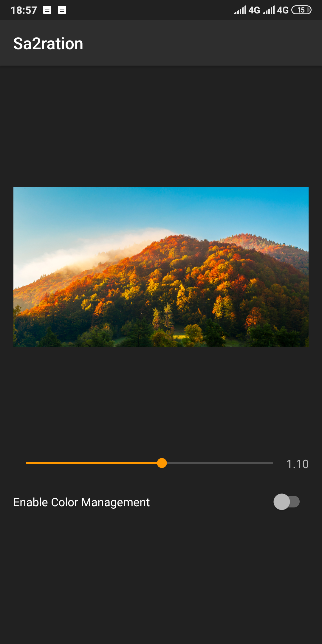322x644 pixels.
Task: Tap the 18:57 clock in status bar
Action: (24, 10)
